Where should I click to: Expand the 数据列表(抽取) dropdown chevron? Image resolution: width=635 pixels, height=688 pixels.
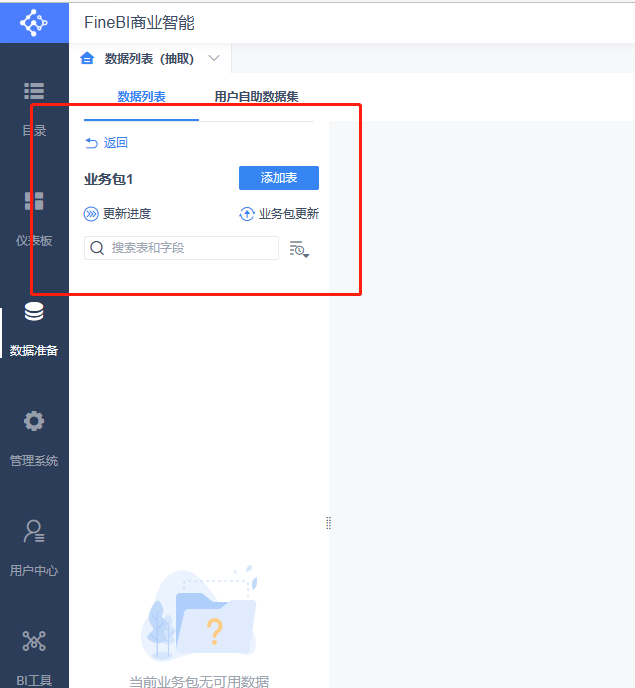214,58
